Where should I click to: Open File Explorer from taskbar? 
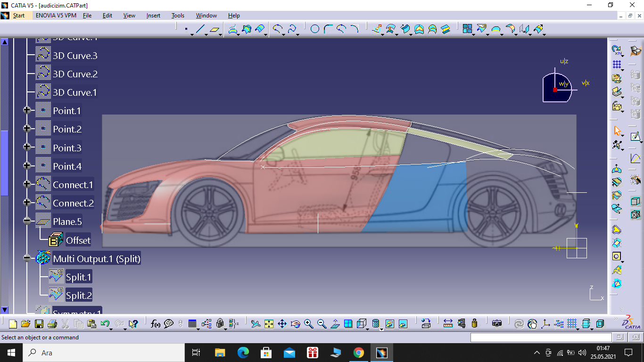point(220,353)
